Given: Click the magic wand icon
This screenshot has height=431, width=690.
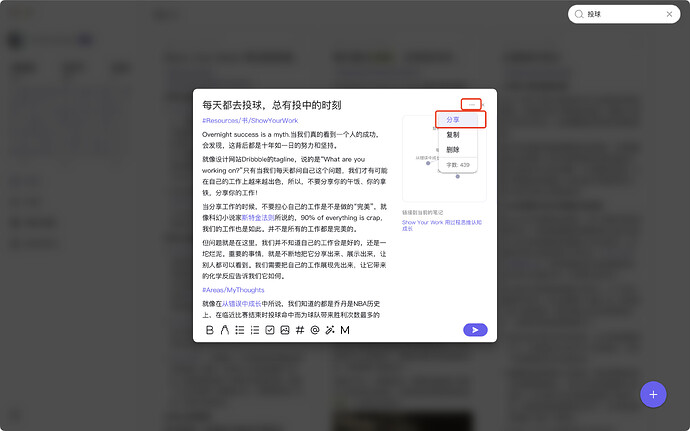Looking at the screenshot, I should click(x=330, y=330).
